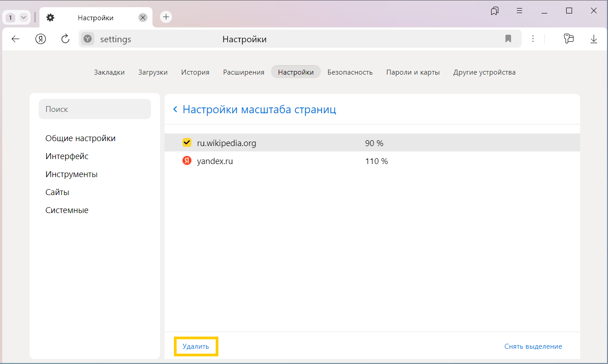The height and width of the screenshot is (364, 608).
Task: Open the browser hamburger menu
Action: [519, 11]
